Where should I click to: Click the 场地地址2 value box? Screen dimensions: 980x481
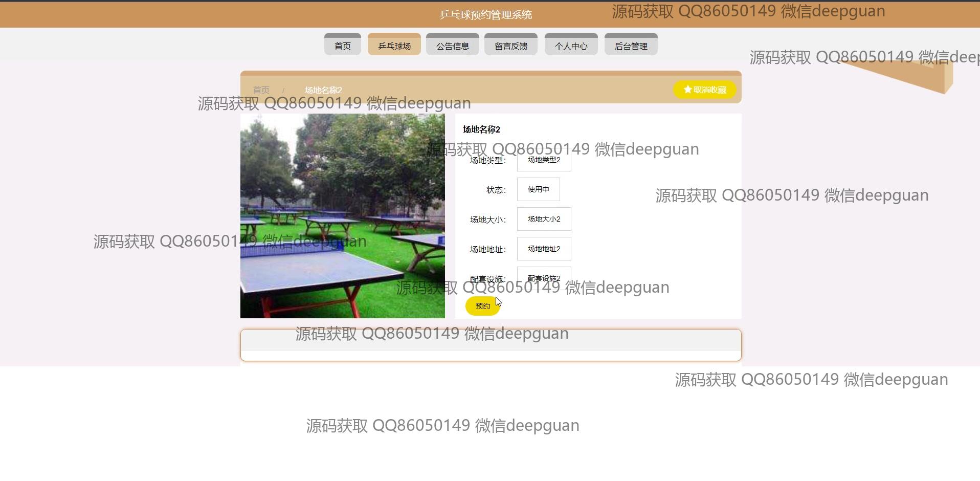click(544, 249)
